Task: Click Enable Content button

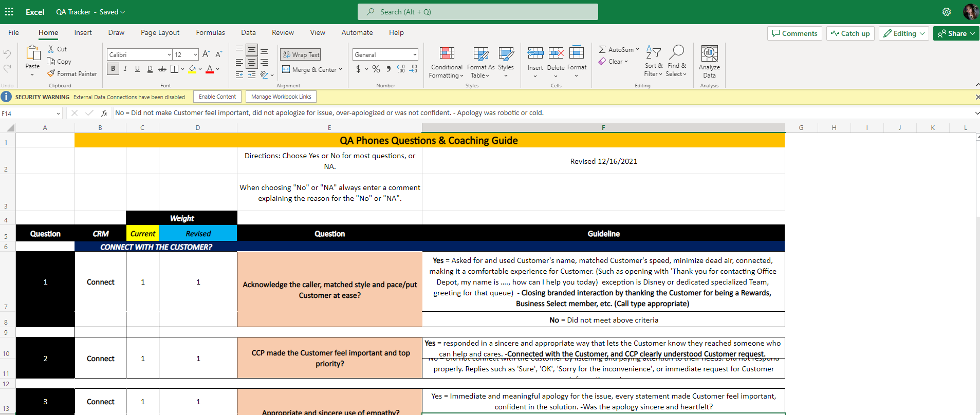Action: [217, 97]
